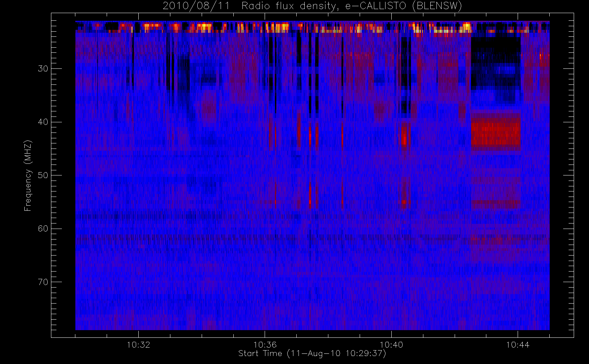This screenshot has height=364, width=589.
Task: Click the 10:44 time tick label
Action: [518, 345]
